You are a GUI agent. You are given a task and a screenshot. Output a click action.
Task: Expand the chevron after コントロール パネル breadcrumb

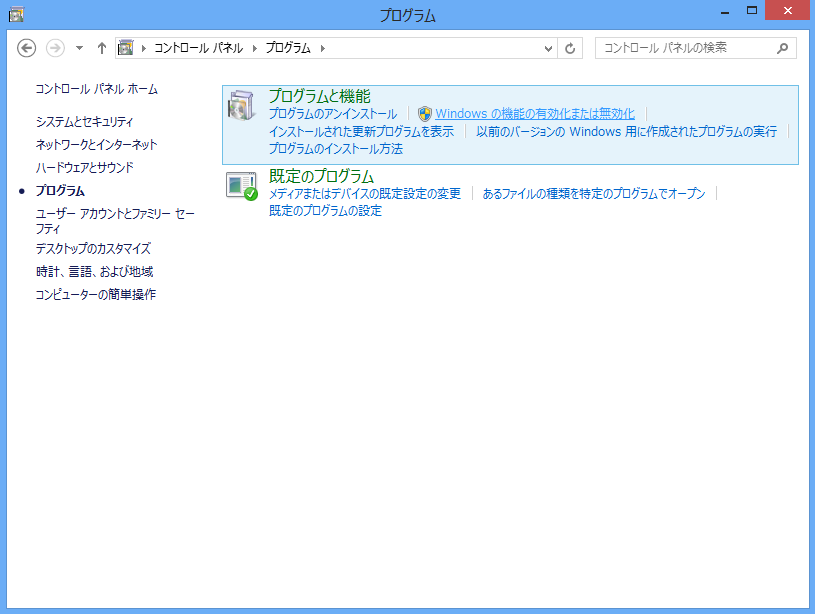coord(255,48)
